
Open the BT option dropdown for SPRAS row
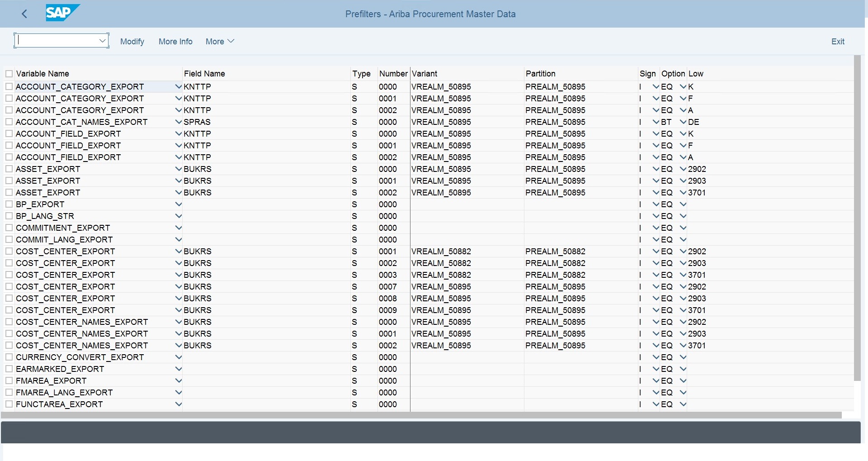point(683,122)
